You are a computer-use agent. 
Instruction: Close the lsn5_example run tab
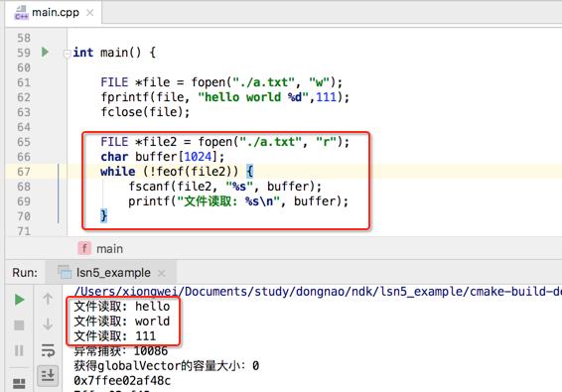pyautogui.click(x=161, y=273)
